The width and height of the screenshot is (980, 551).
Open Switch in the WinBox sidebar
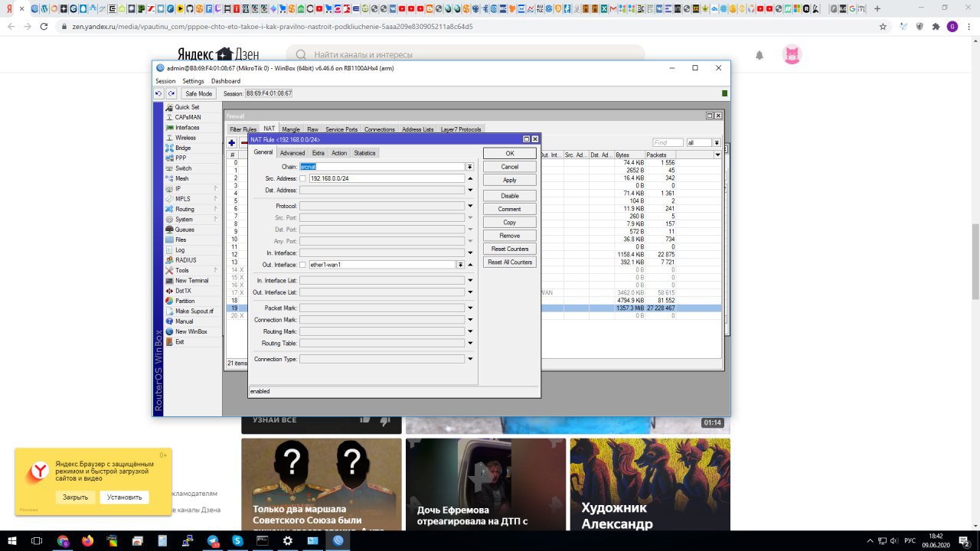pyautogui.click(x=184, y=168)
